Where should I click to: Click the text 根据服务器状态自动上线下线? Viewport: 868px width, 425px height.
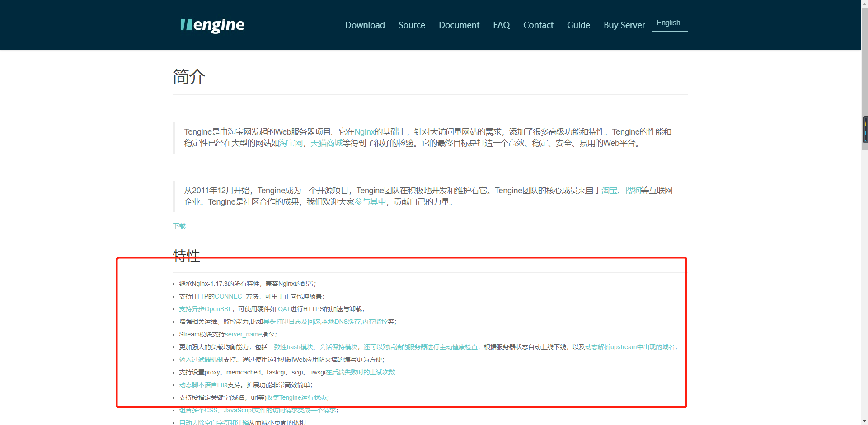pyautogui.click(x=525, y=347)
